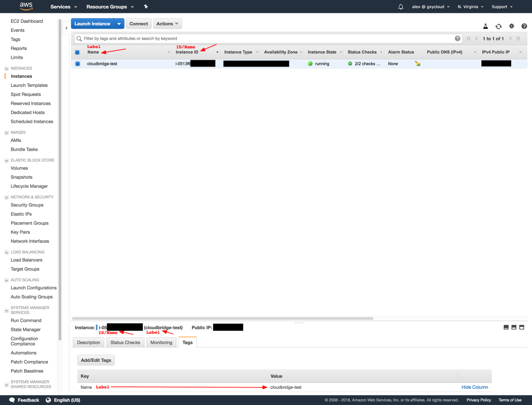The height and width of the screenshot is (405, 532).
Task: Collapse the ELASTIC BLOCK STORE section
Action: (6, 161)
